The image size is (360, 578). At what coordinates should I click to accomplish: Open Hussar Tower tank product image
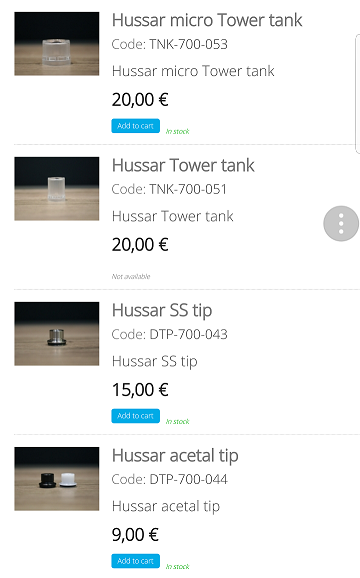coord(57,189)
